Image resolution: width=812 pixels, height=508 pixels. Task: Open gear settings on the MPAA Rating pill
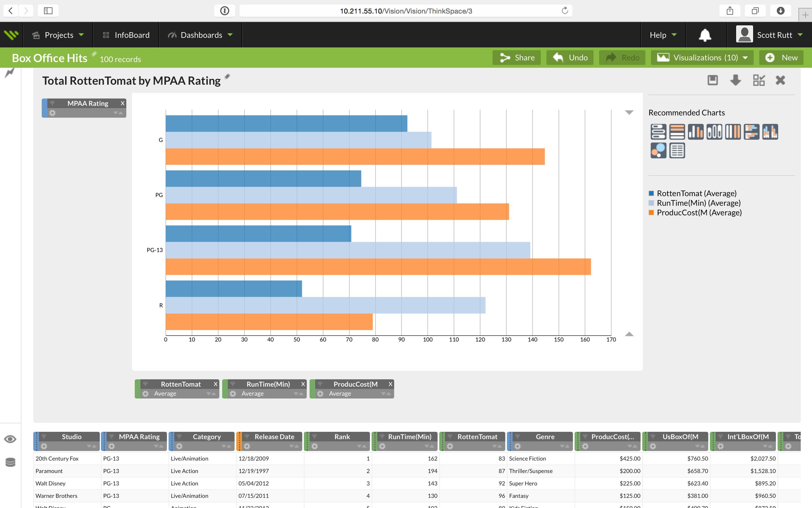click(x=53, y=113)
